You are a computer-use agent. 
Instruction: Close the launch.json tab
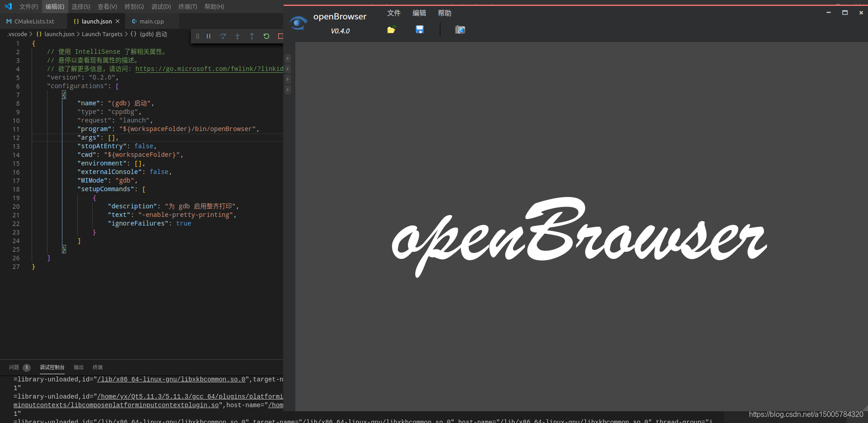point(118,21)
